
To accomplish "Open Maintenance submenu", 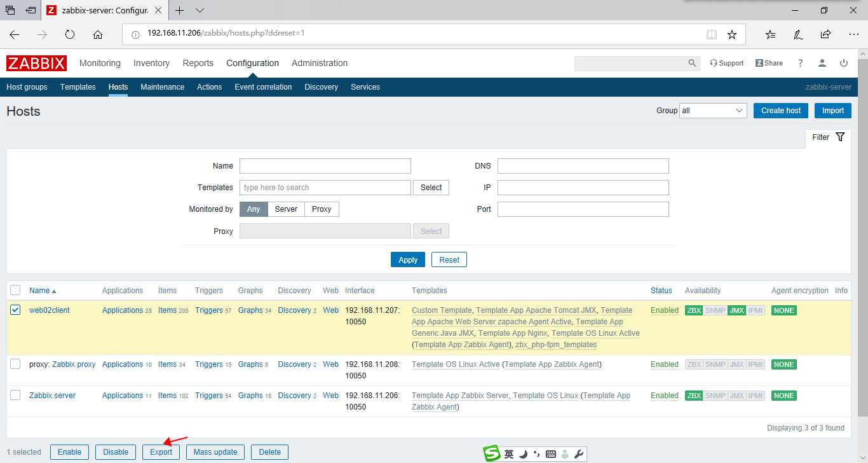I will point(162,87).
